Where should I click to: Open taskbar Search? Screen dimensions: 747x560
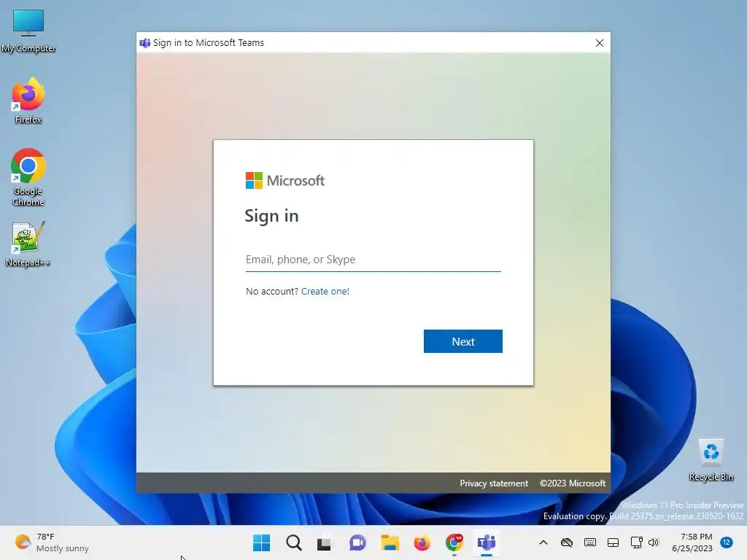tap(293, 542)
